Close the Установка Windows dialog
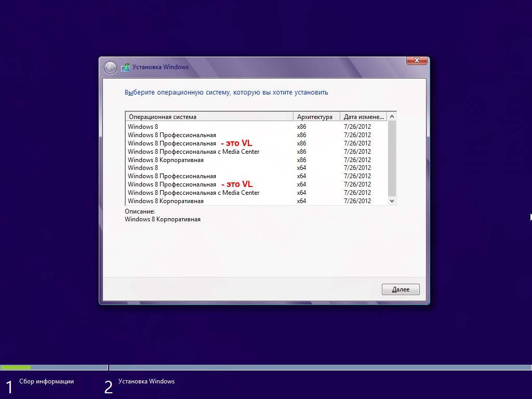 [417, 60]
